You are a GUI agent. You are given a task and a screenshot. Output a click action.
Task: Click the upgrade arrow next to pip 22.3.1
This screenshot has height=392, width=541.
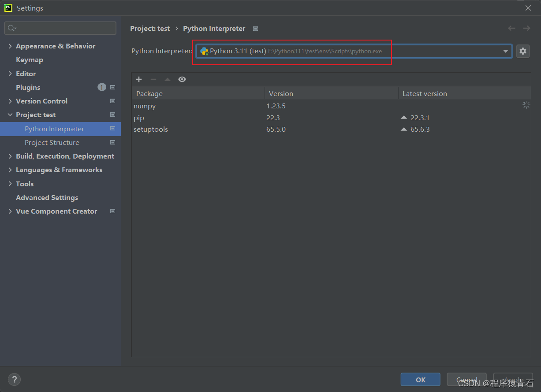pos(404,118)
